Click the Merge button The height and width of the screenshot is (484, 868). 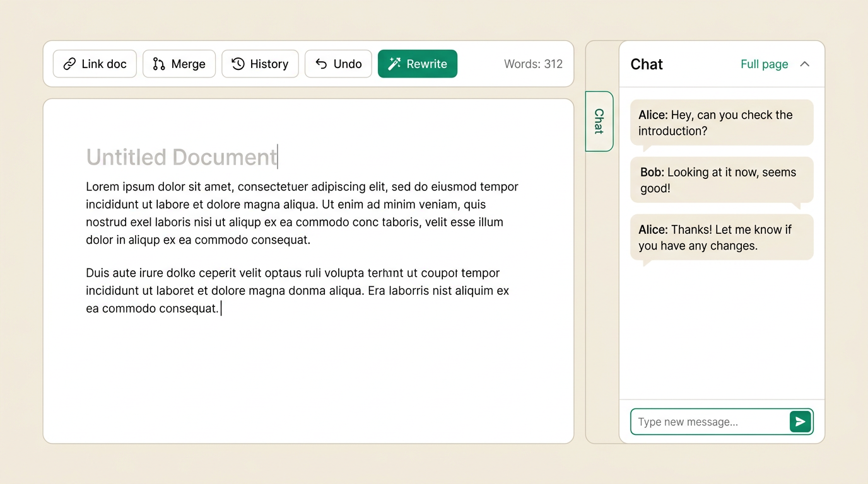pos(179,64)
